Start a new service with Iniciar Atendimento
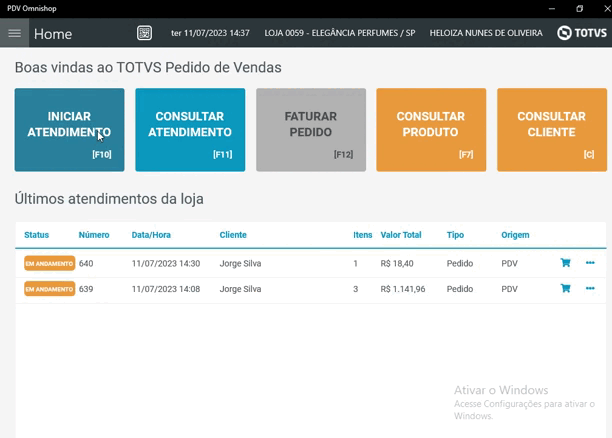 click(69, 130)
